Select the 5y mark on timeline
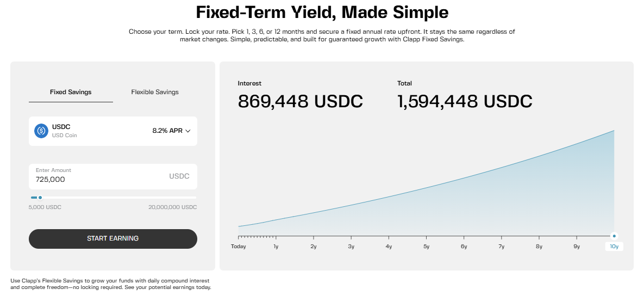Viewport: 644px width, 295px height. [x=426, y=247]
